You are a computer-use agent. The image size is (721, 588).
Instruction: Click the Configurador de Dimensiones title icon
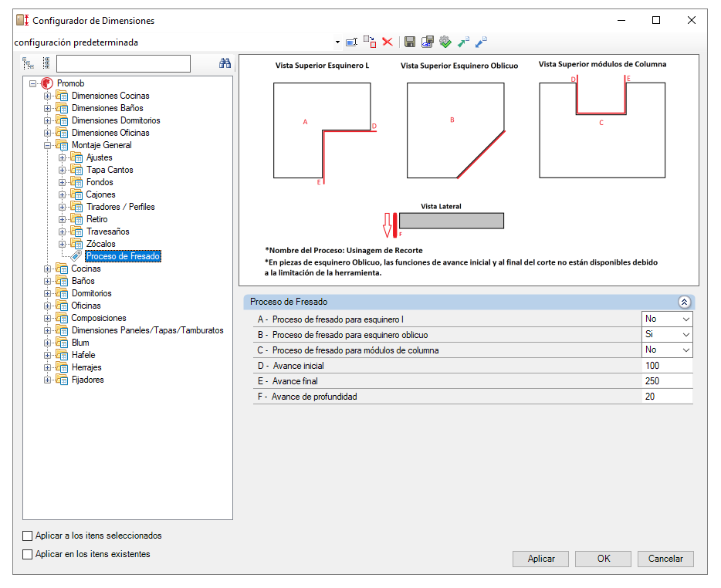[x=22, y=20]
